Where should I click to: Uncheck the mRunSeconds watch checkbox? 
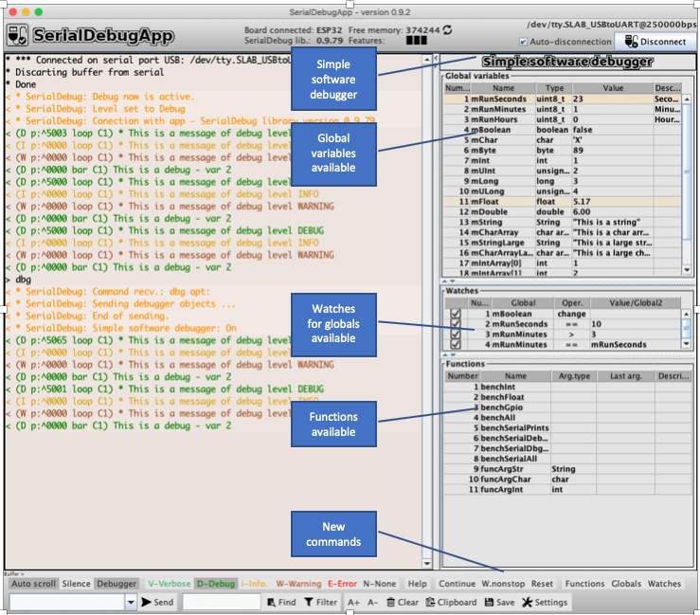pyautogui.click(x=457, y=323)
